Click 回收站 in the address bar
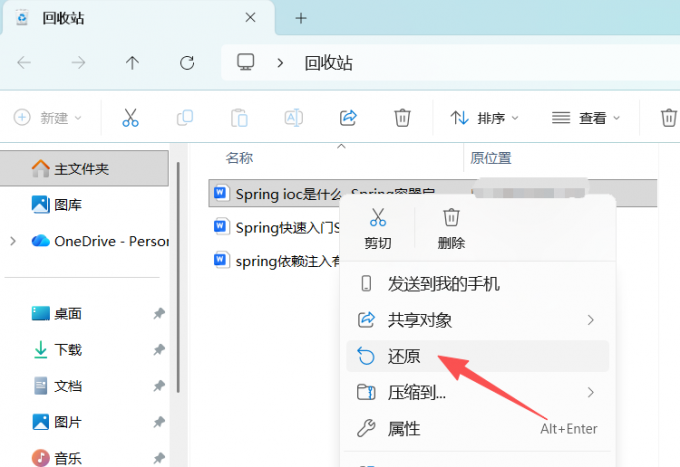The height and width of the screenshot is (467, 680). coord(328,63)
